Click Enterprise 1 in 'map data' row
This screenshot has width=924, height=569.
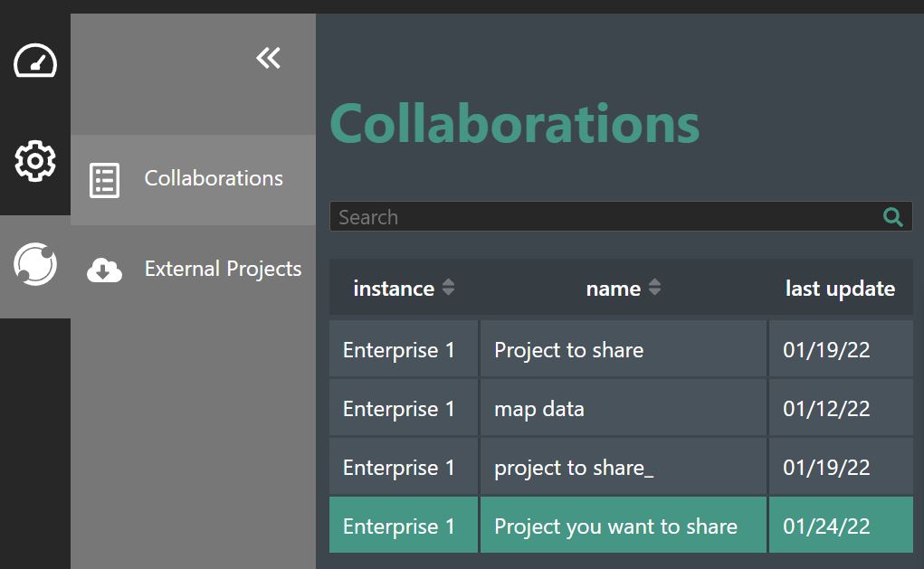(404, 408)
